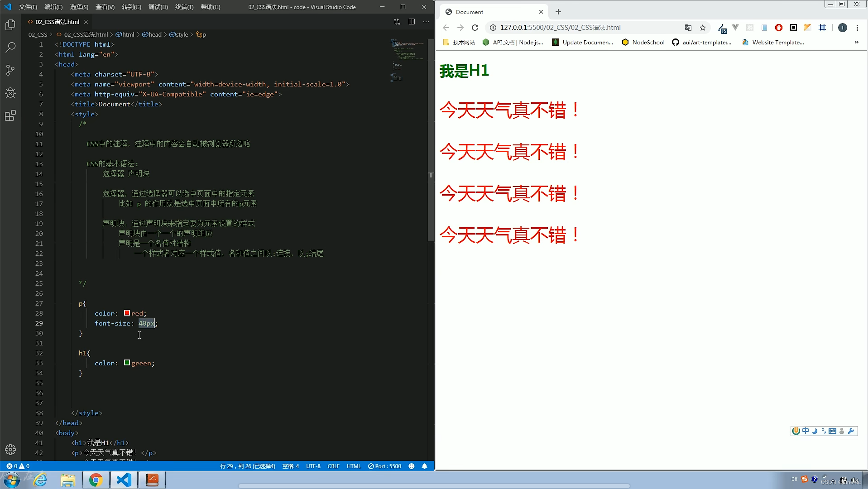Screen dimensions: 868x489
Task: Click the Port : 5500 Live Server status
Action: tap(384, 466)
